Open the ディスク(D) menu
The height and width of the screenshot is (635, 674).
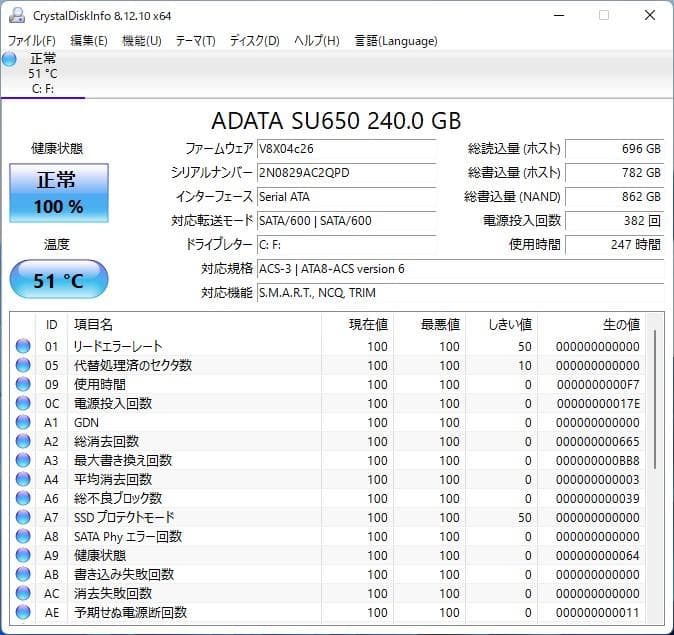tap(254, 41)
